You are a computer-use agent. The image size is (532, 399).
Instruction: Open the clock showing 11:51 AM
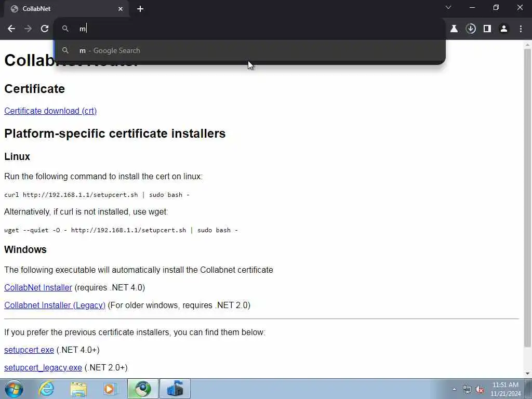(506, 389)
